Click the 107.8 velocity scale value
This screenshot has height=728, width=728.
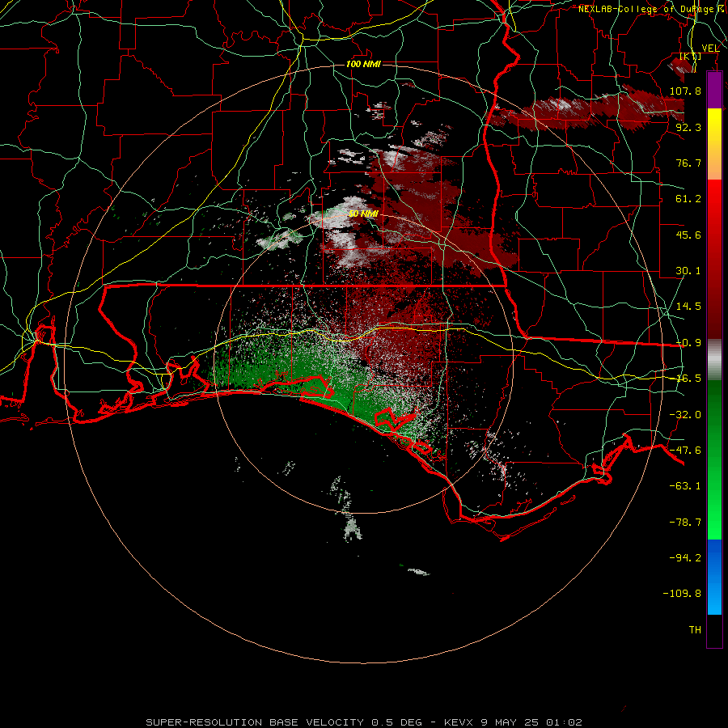685,91
